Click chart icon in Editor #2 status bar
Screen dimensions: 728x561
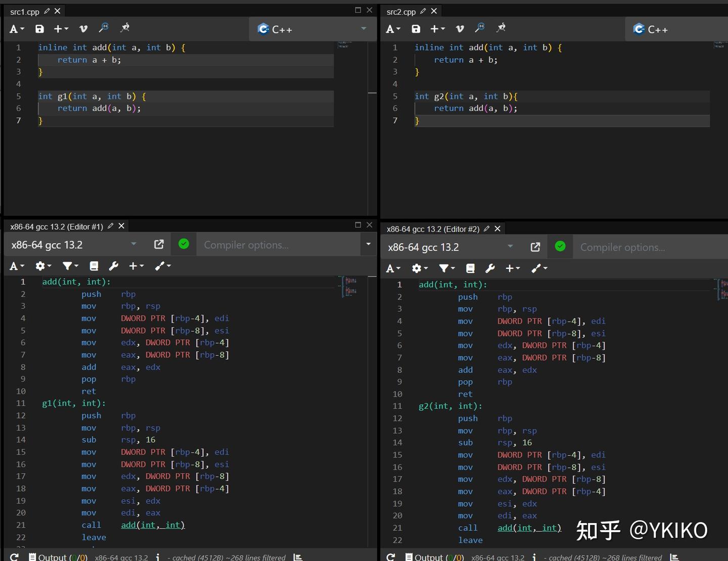click(674, 557)
